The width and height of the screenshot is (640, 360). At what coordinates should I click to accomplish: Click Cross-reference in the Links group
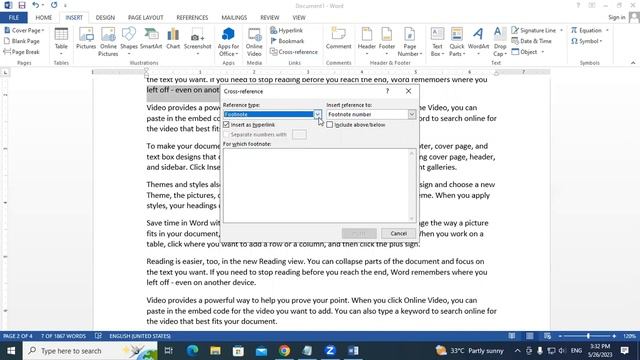tap(294, 52)
